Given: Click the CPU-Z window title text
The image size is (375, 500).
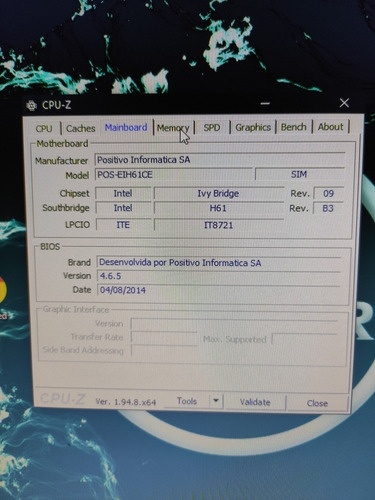Looking at the screenshot, I should click(56, 105).
